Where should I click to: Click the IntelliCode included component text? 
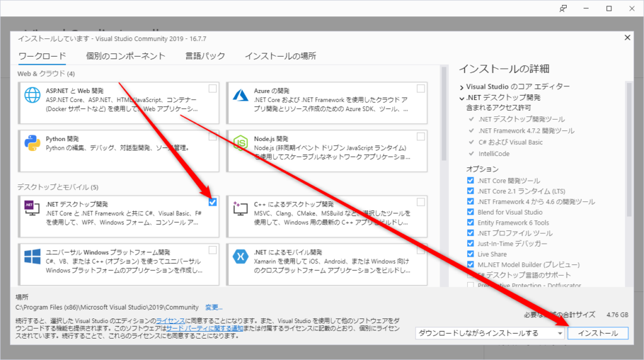point(494,154)
